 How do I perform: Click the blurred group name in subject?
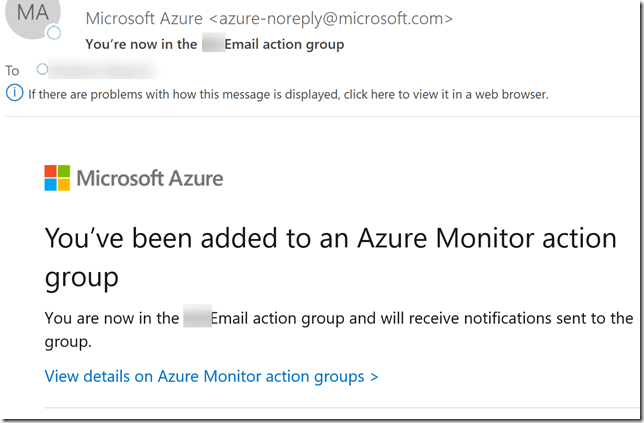(215, 44)
